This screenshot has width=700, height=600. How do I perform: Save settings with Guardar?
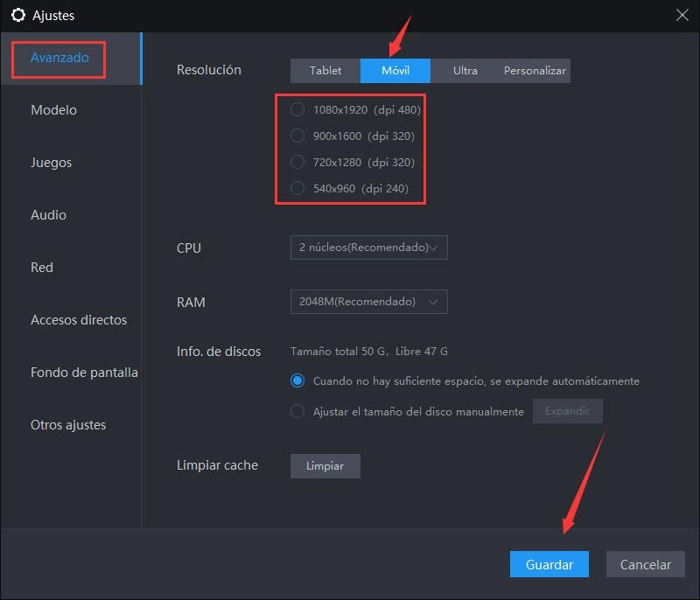[x=549, y=565]
